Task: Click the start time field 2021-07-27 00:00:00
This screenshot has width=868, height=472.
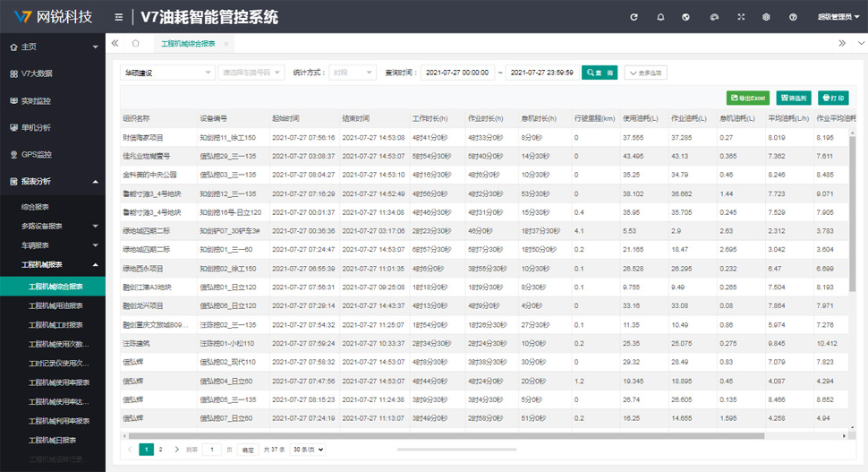Action: (x=457, y=73)
